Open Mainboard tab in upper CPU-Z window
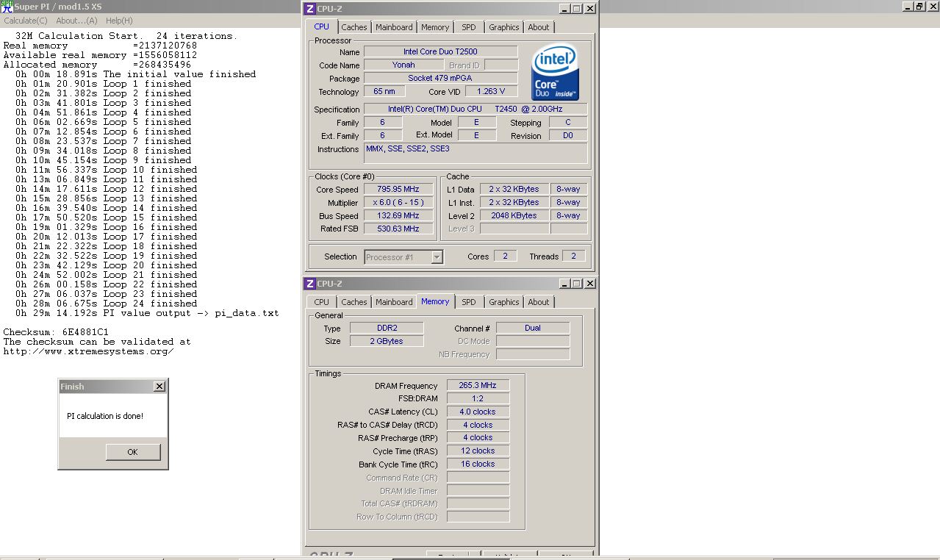This screenshot has width=940, height=560. (x=394, y=27)
